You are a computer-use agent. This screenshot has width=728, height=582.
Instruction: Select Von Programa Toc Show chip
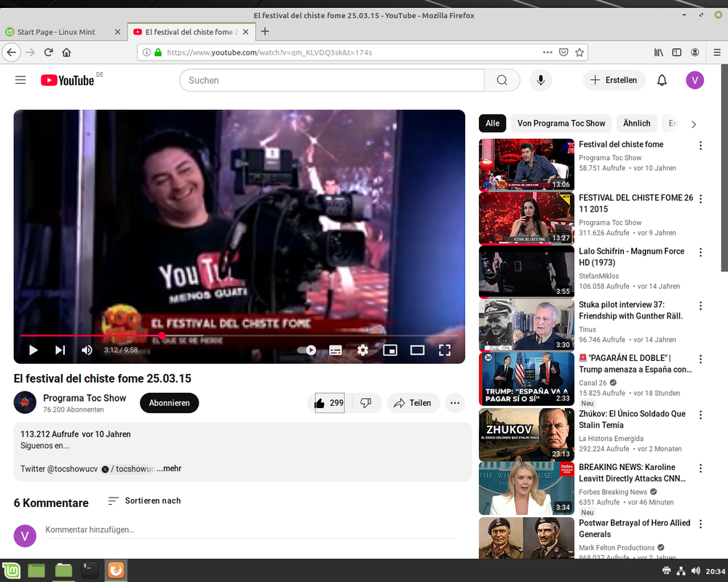pos(561,124)
